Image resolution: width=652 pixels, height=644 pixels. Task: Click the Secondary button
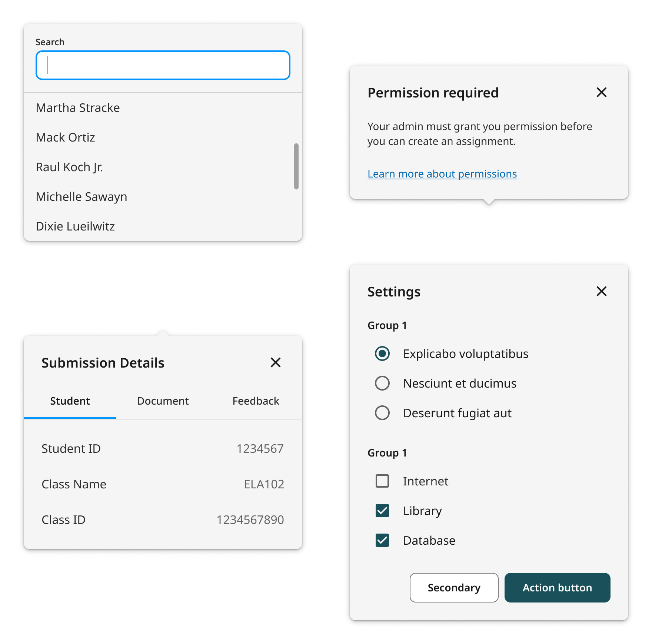click(454, 588)
